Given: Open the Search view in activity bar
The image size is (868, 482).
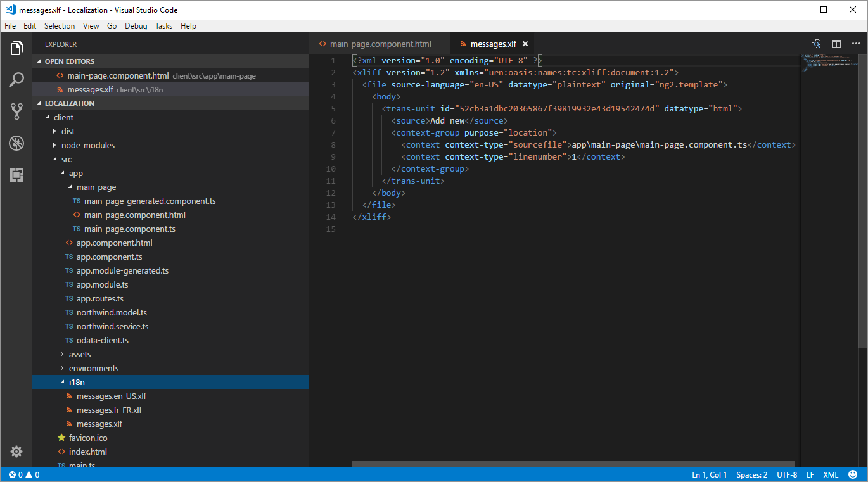Looking at the screenshot, I should tap(16, 80).
